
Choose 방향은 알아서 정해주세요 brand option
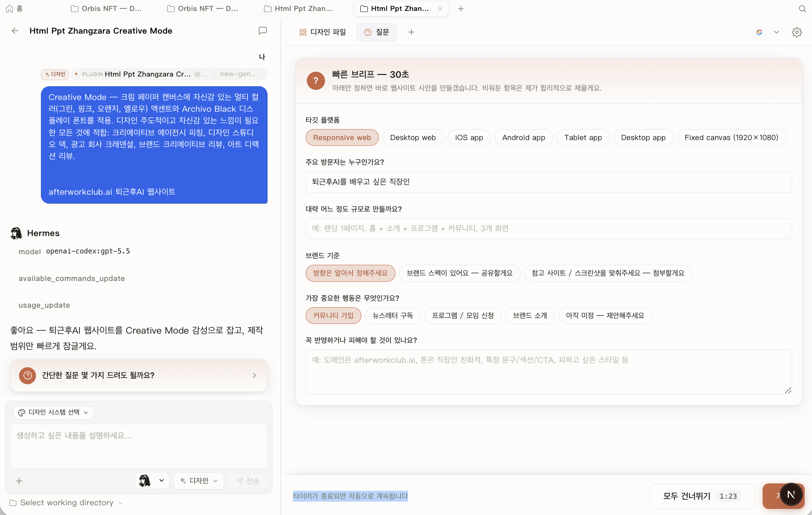tap(350, 273)
